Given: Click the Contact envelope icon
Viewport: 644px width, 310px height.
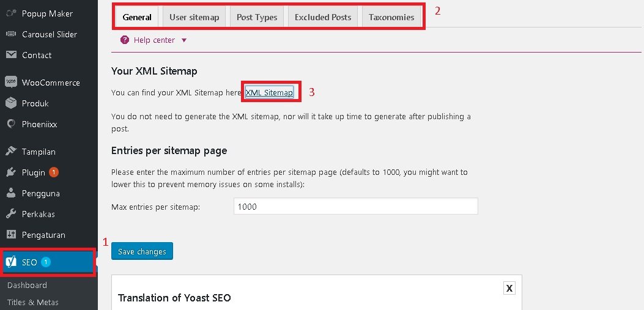Looking at the screenshot, I should click(x=11, y=55).
